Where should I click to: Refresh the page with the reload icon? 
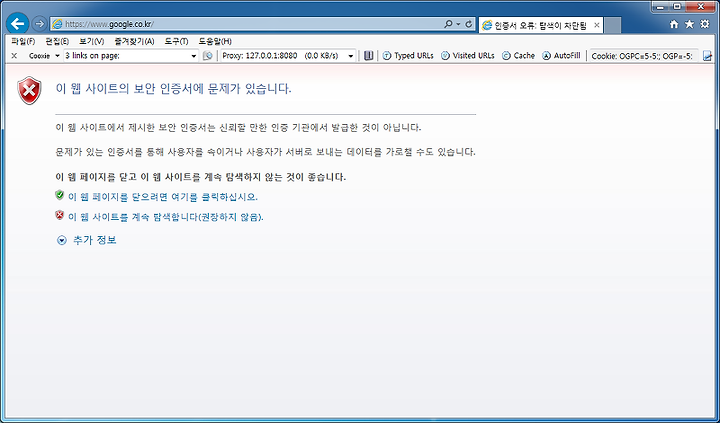click(x=469, y=24)
